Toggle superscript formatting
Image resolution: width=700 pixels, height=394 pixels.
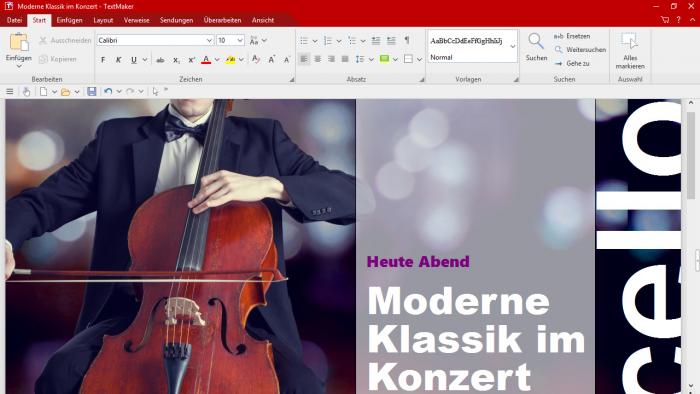[x=191, y=59]
